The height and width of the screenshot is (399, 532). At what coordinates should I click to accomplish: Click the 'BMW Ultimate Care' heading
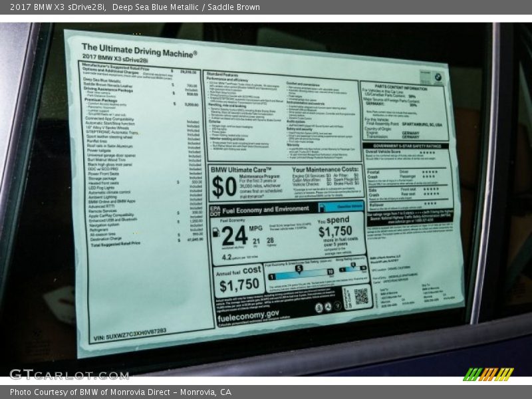[241, 170]
